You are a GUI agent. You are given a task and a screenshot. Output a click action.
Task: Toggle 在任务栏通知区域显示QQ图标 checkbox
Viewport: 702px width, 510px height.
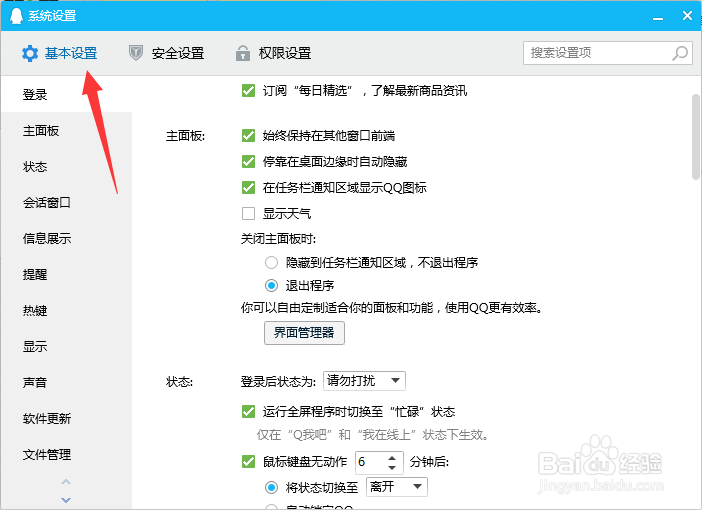click(x=248, y=187)
